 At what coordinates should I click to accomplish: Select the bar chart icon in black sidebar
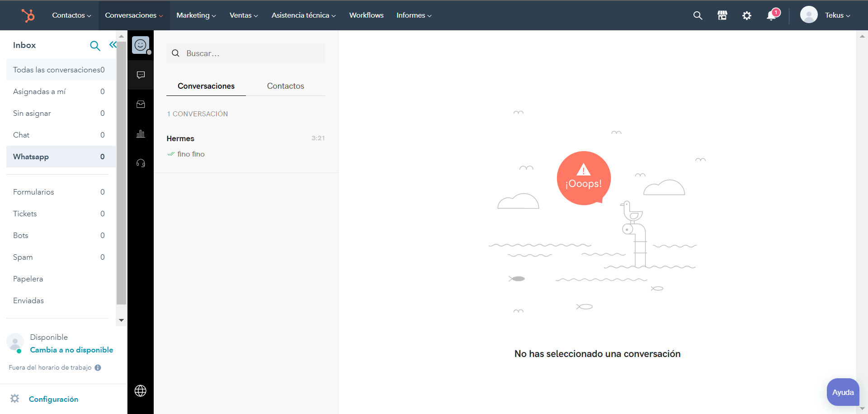coord(141,134)
